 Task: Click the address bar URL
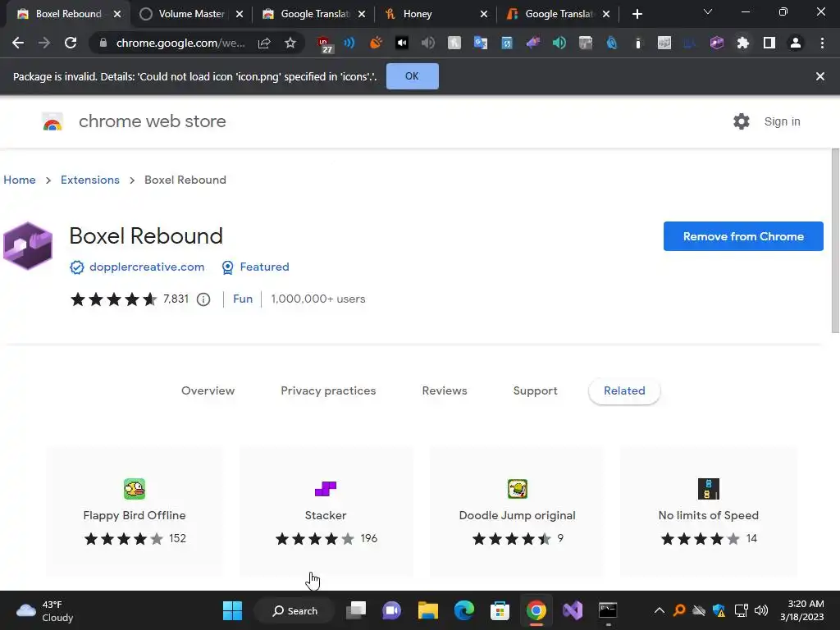pos(180,43)
